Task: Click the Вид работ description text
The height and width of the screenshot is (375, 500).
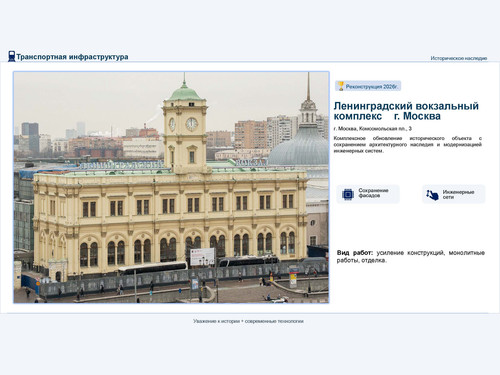Action: click(411, 256)
